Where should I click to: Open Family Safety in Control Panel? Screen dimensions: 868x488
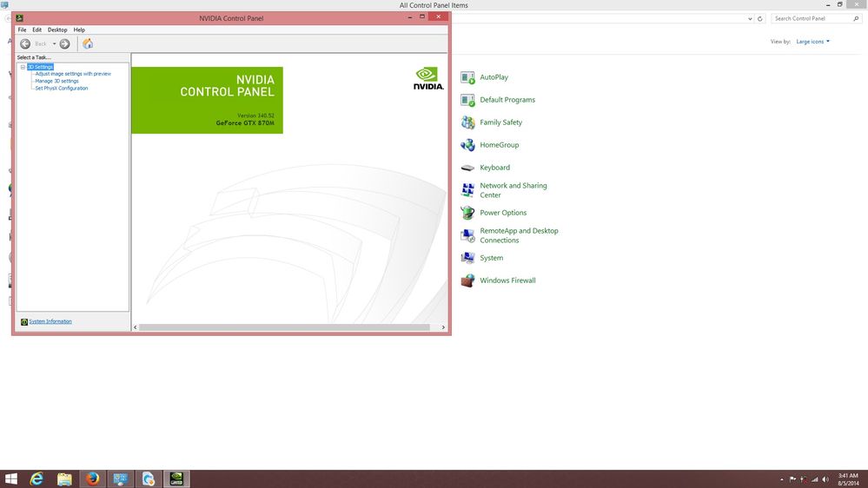(501, 122)
